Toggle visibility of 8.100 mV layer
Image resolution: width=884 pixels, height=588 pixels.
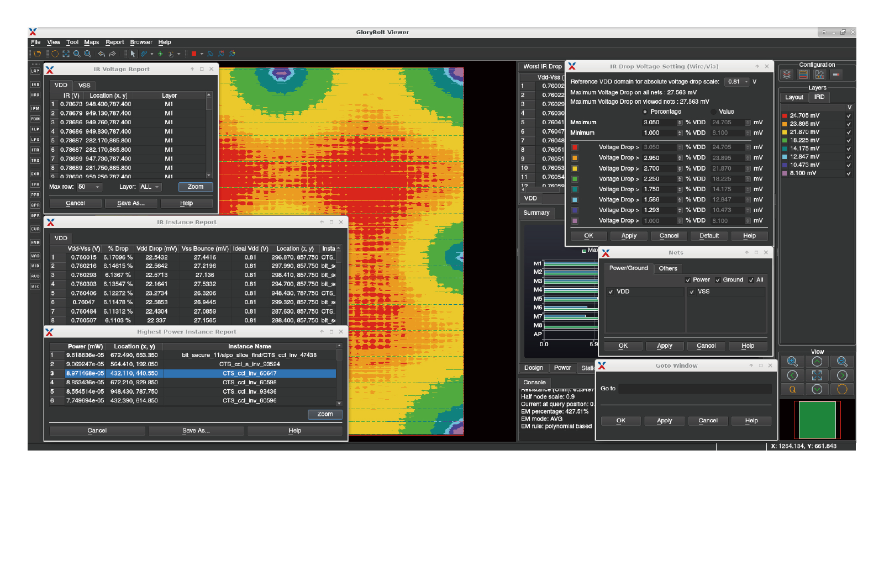coord(849,173)
